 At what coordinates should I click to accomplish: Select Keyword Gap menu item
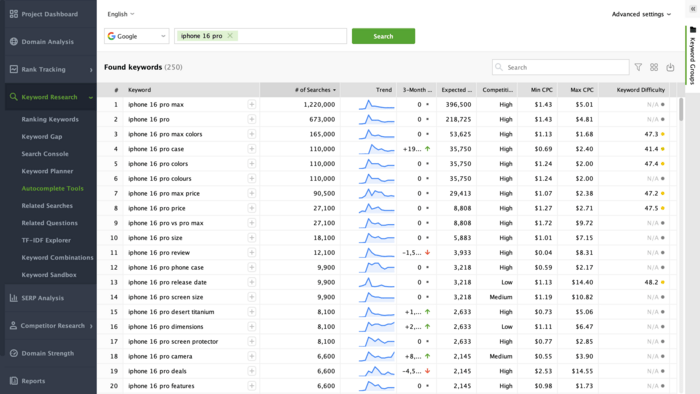point(42,137)
